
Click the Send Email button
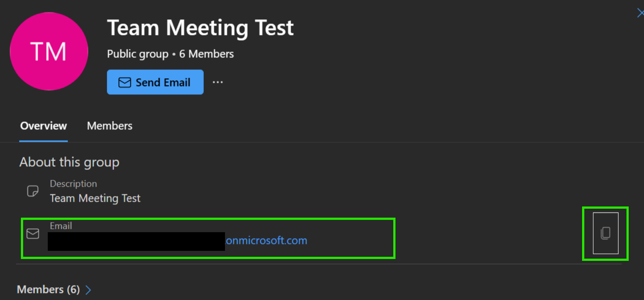[x=155, y=82]
